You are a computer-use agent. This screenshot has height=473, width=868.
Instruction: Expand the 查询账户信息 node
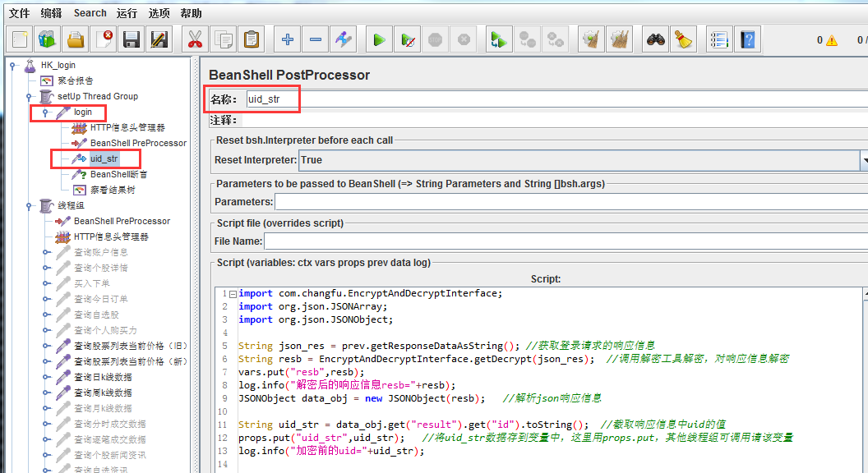[45, 252]
